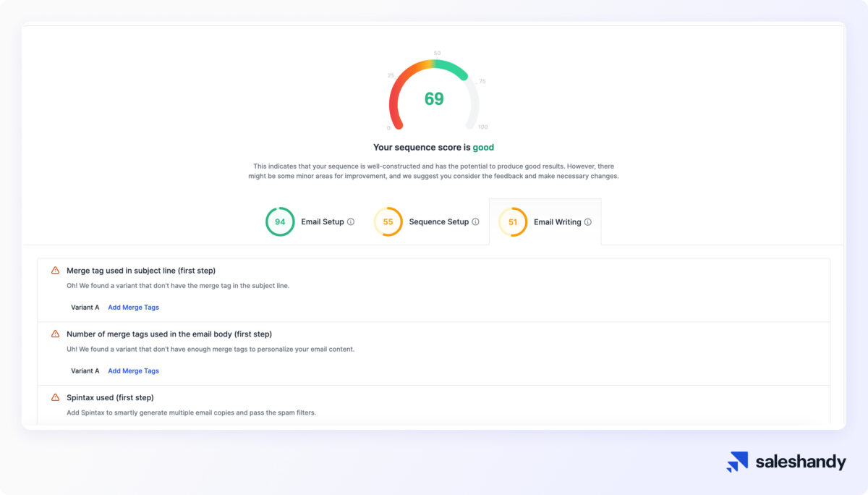The height and width of the screenshot is (495, 868).
Task: Click the orange 55 score ring
Action: [388, 222]
